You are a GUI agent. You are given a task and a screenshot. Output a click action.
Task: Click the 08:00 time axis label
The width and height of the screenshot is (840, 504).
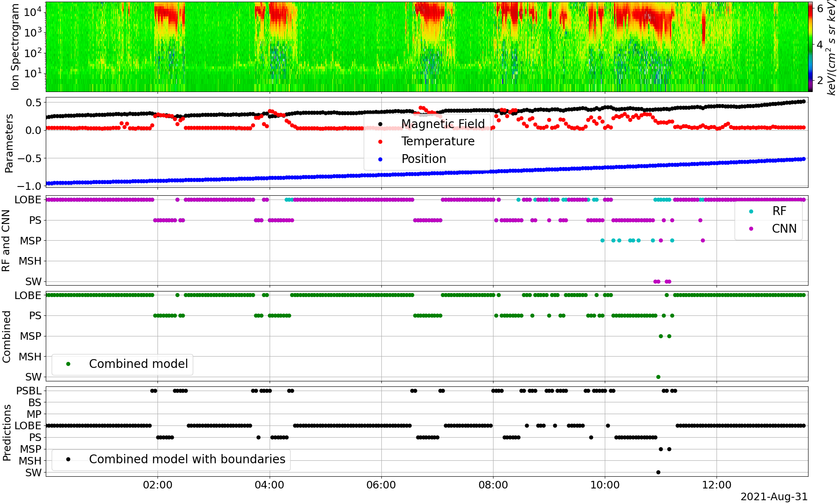[493, 485]
